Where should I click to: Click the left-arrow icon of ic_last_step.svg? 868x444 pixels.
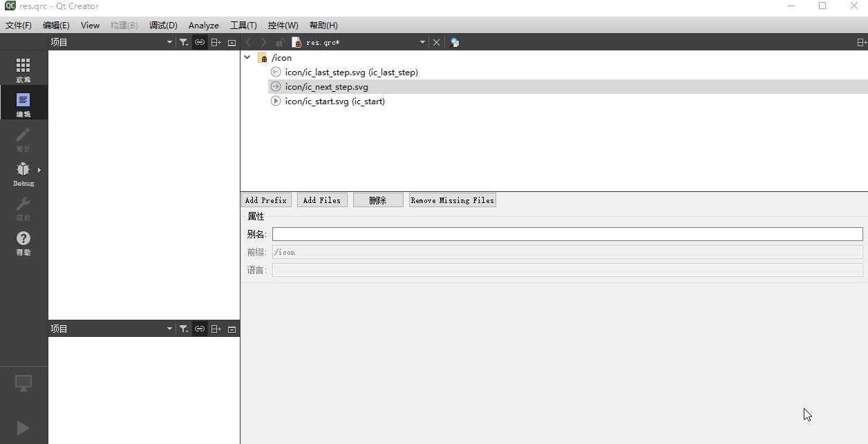tap(276, 72)
